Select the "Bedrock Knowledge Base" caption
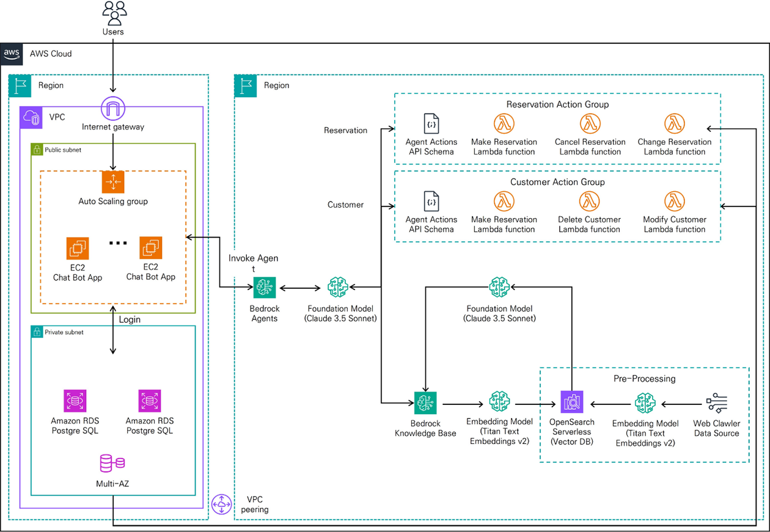Viewport: 770px width, 532px height. tap(425, 428)
